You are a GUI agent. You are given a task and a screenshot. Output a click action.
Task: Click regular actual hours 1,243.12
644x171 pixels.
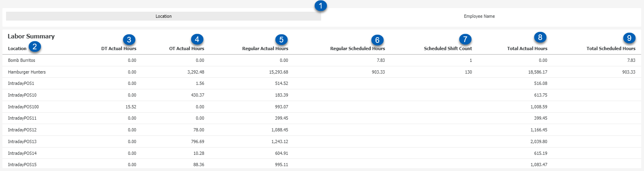tap(280, 141)
